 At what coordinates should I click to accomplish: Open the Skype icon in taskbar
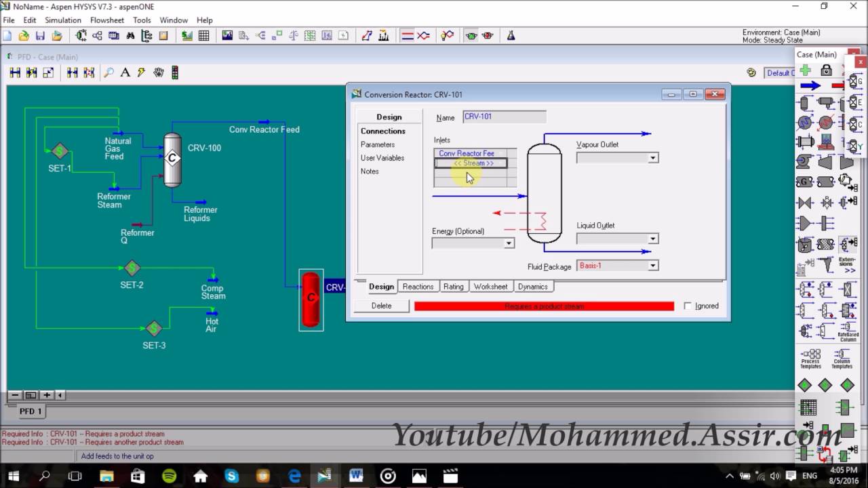pyautogui.click(x=231, y=476)
